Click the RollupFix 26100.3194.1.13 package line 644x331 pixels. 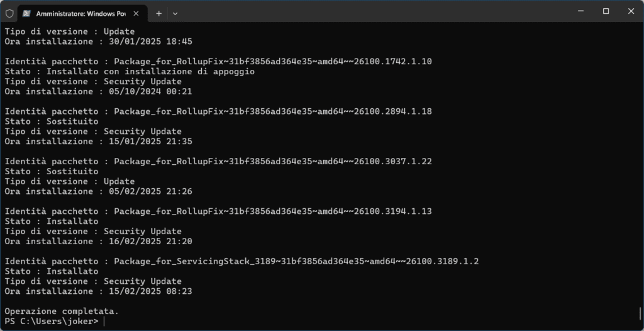click(x=218, y=211)
